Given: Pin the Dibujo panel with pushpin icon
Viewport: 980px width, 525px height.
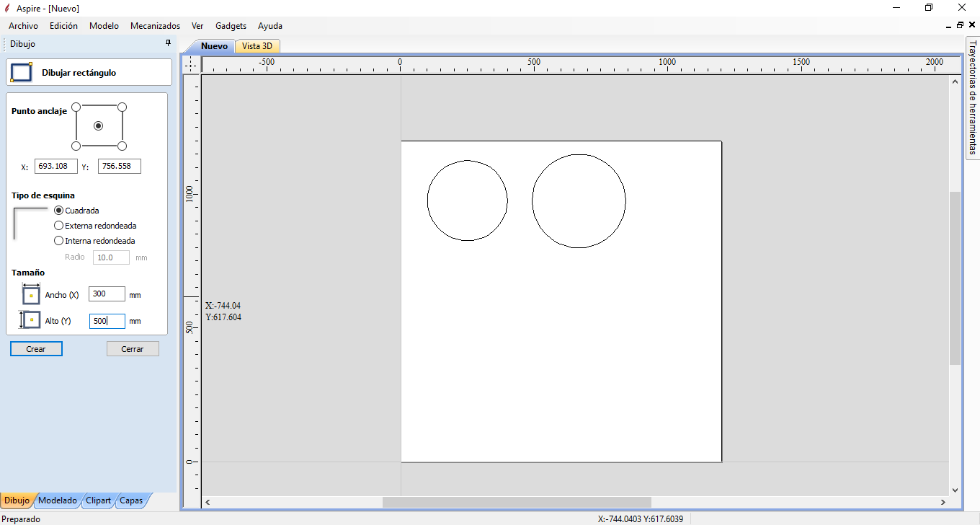Looking at the screenshot, I should coord(168,43).
